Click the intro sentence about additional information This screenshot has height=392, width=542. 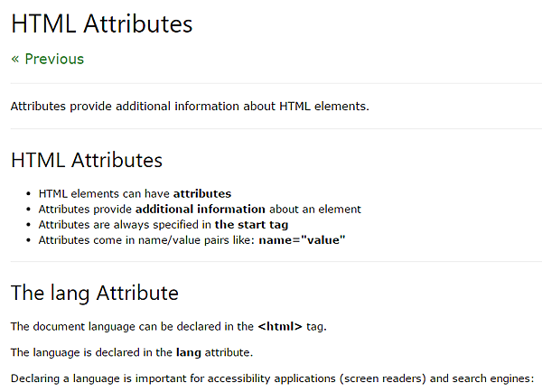pos(190,106)
